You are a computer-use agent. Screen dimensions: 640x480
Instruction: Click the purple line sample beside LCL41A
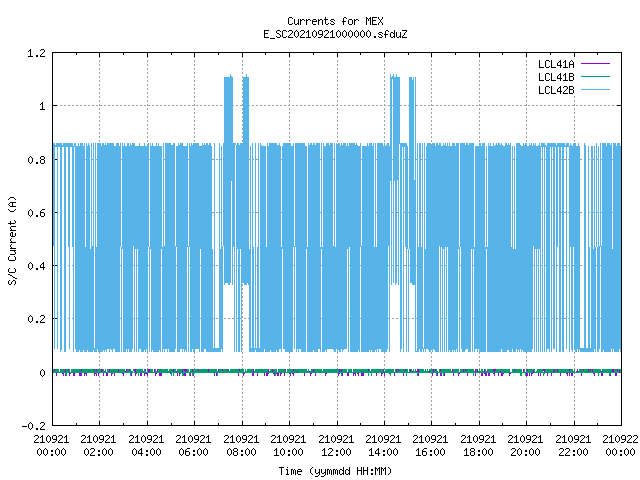[595, 64]
